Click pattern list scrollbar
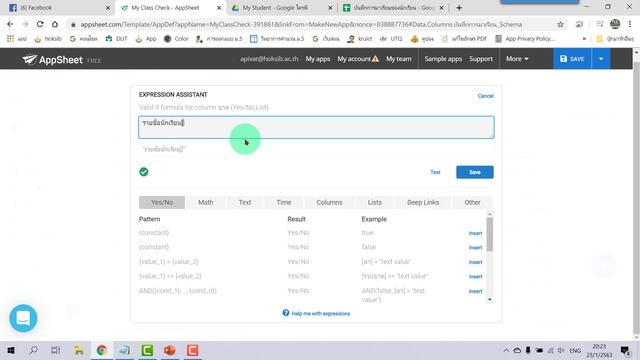Viewport: 640px width, 360px height. click(490, 234)
